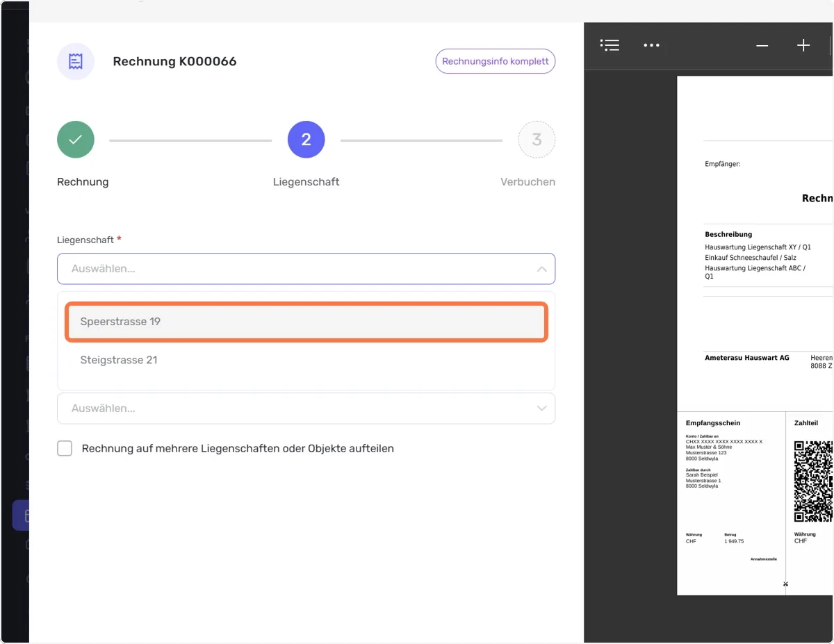Open the PDF viewer three-dot menu
This screenshot has height=644, width=834.
tap(651, 45)
